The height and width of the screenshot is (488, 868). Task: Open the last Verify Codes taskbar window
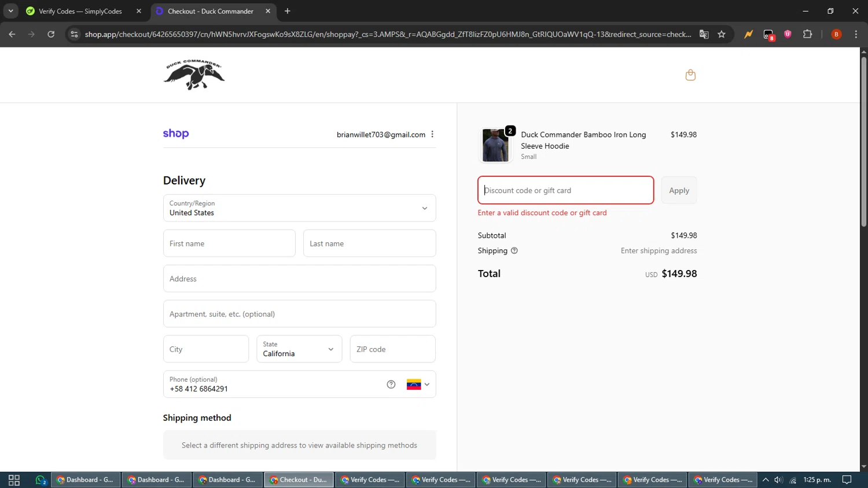(x=723, y=480)
